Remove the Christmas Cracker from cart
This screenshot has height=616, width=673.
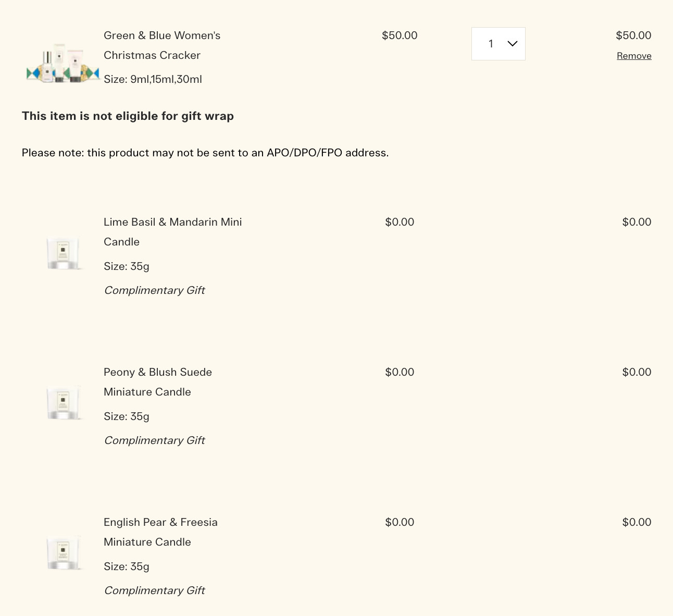coord(634,56)
